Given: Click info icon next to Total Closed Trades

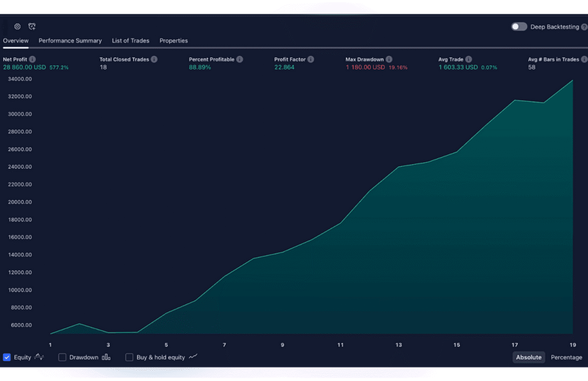Looking at the screenshot, I should click(154, 59).
